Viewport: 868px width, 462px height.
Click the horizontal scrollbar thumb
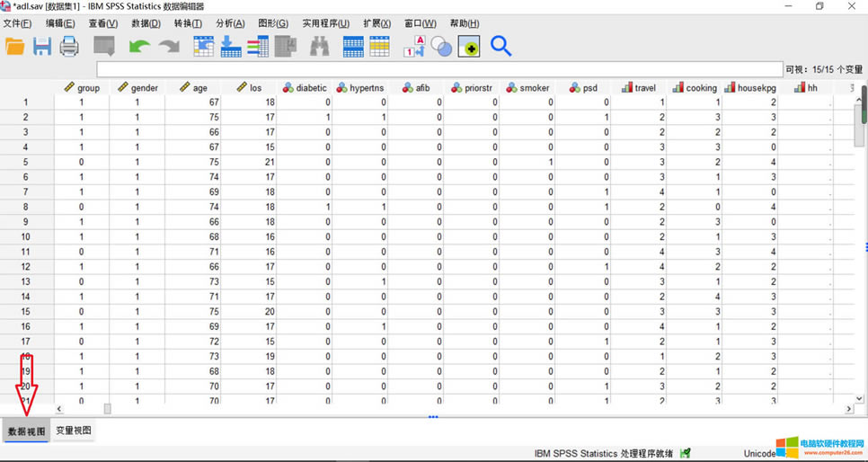click(x=108, y=409)
